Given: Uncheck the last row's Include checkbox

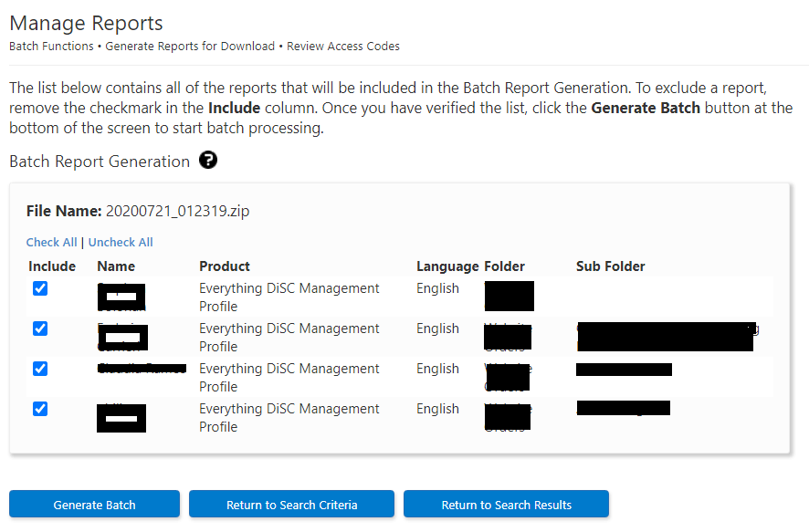Looking at the screenshot, I should (40, 409).
